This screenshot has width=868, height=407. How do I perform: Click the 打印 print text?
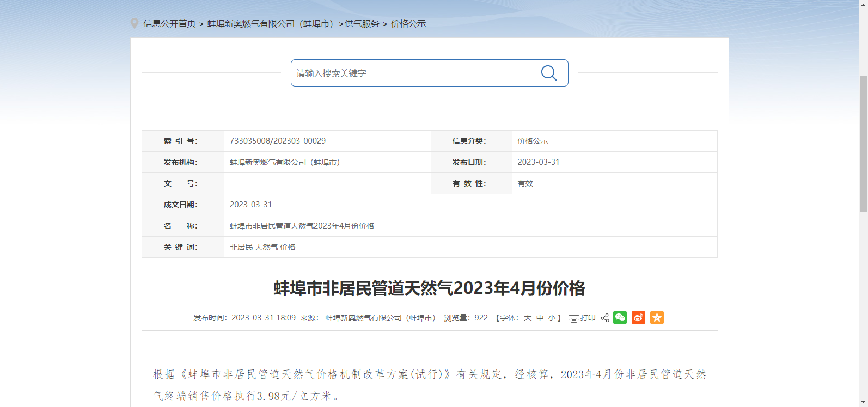[x=588, y=318]
